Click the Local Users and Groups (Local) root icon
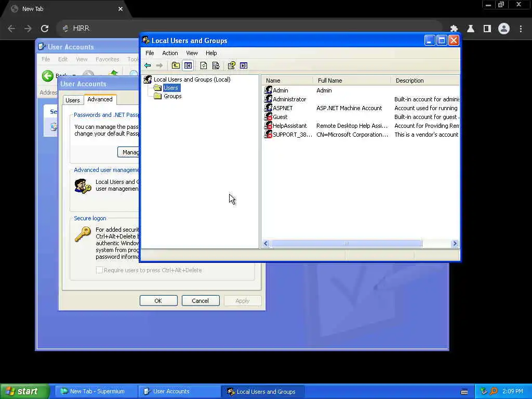The image size is (532, 399). coord(148,79)
